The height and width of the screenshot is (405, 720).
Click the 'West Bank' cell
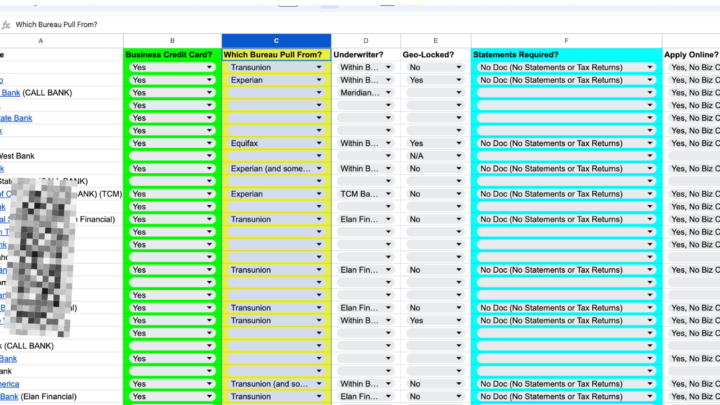click(x=62, y=156)
